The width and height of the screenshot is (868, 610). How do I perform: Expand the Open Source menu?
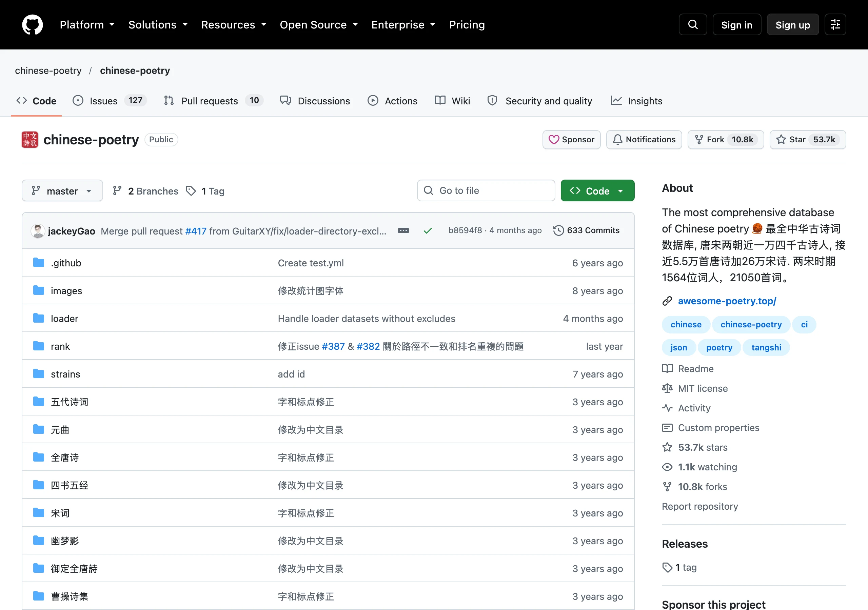tap(319, 24)
